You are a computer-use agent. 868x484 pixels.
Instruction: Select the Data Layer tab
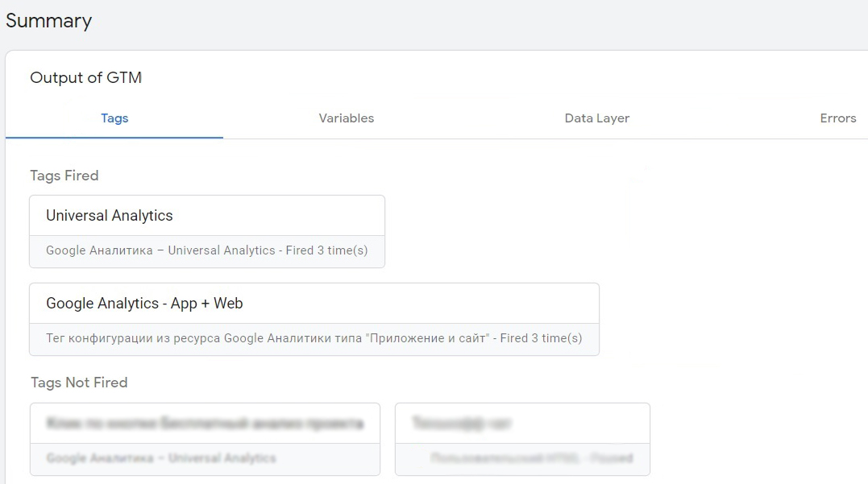pos(596,118)
